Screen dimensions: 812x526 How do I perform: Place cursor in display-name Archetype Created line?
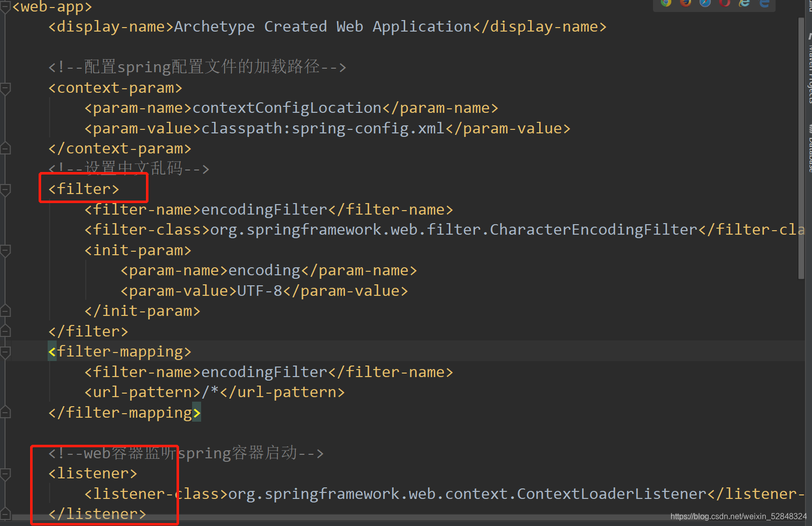[327, 27]
